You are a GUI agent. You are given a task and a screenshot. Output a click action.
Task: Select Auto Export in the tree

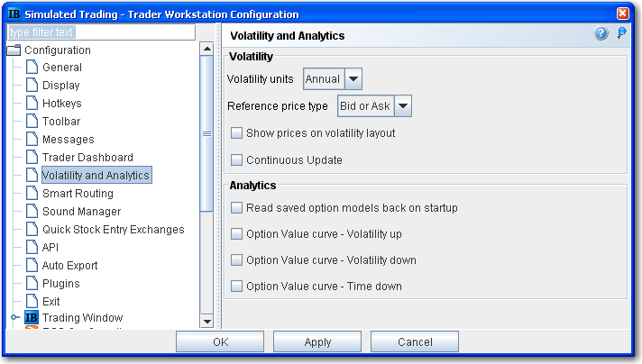tap(70, 266)
